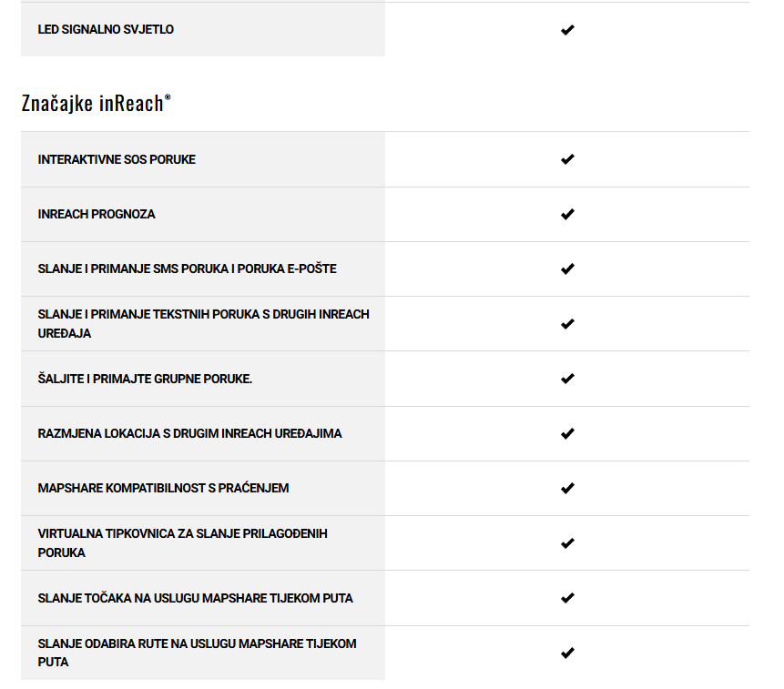Click RAZMJENA LOKACIJA S DRUGIM INREACH label
Viewport: 784px width, 689px height.
(189, 433)
